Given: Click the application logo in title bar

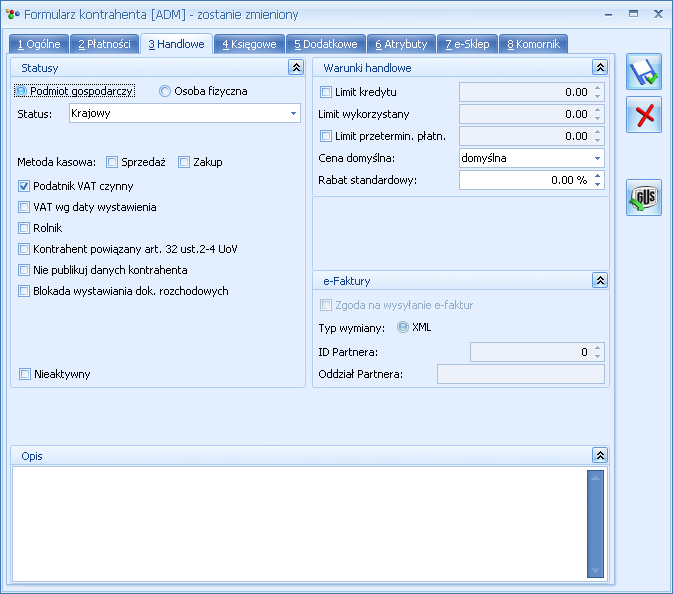Looking at the screenshot, I should (13, 14).
